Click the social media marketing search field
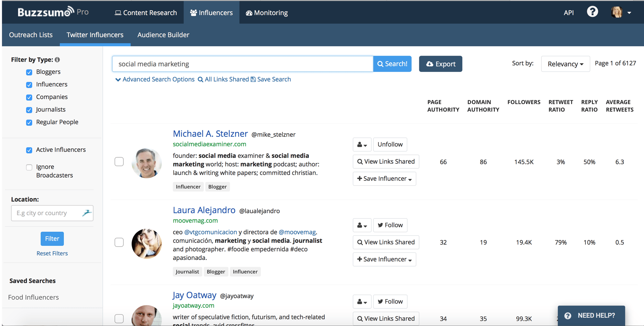The height and width of the screenshot is (326, 644). tap(243, 64)
